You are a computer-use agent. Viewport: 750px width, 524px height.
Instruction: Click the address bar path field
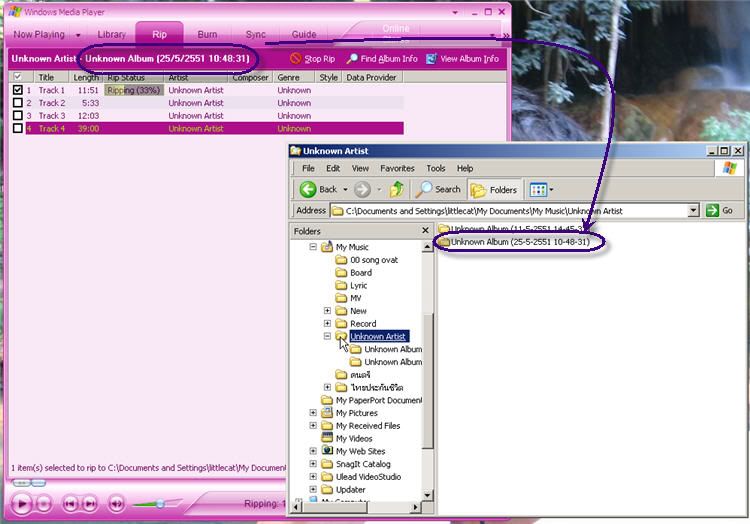(509, 211)
